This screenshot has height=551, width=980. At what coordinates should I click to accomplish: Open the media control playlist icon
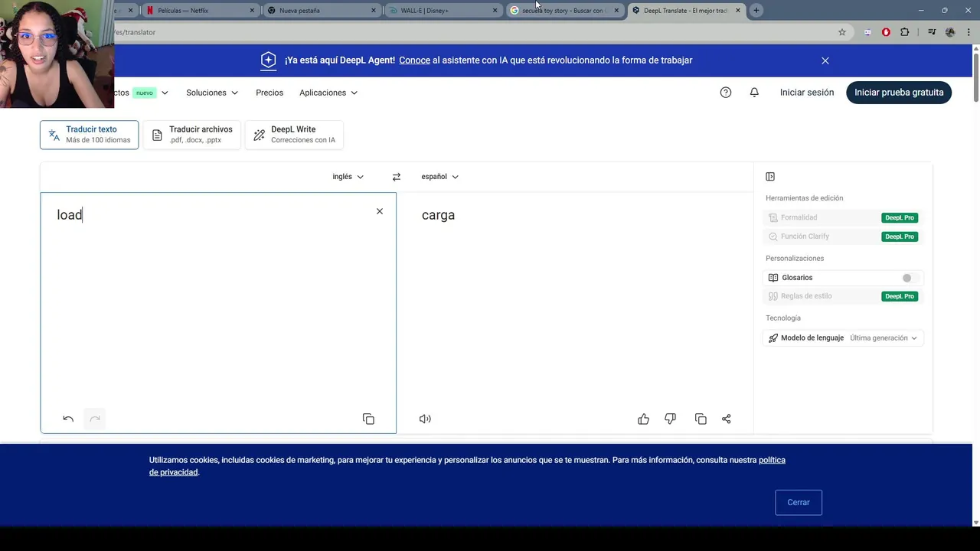tap(932, 32)
